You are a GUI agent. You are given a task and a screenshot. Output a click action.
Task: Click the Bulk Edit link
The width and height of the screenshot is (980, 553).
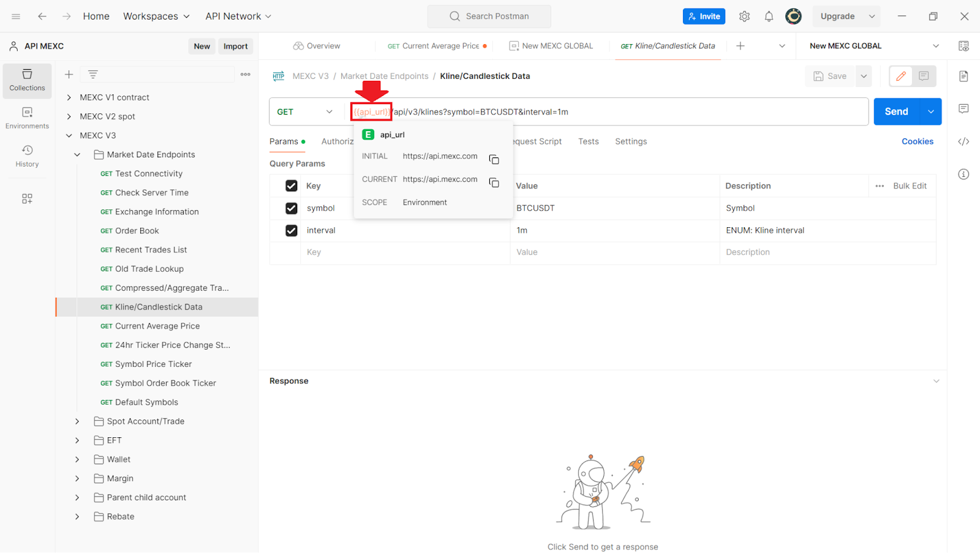coord(910,186)
